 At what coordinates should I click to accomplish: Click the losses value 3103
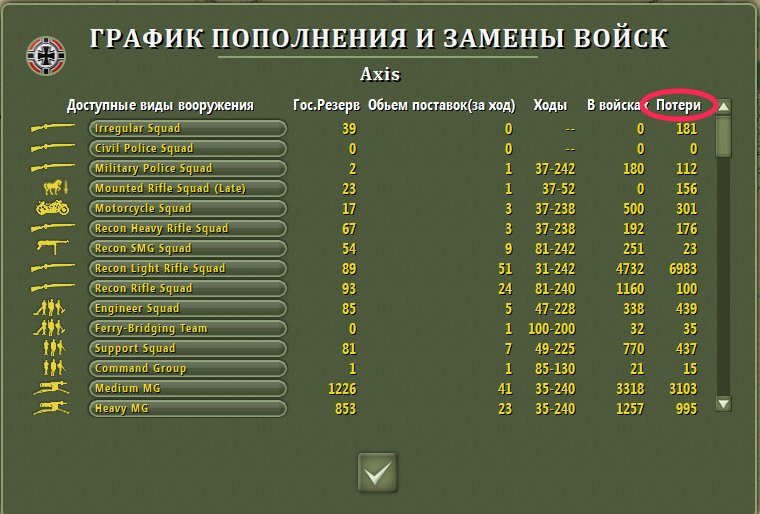pyautogui.click(x=683, y=389)
